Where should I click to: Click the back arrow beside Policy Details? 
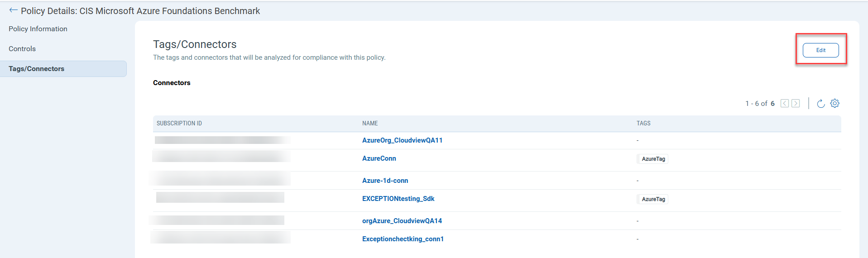[13, 10]
